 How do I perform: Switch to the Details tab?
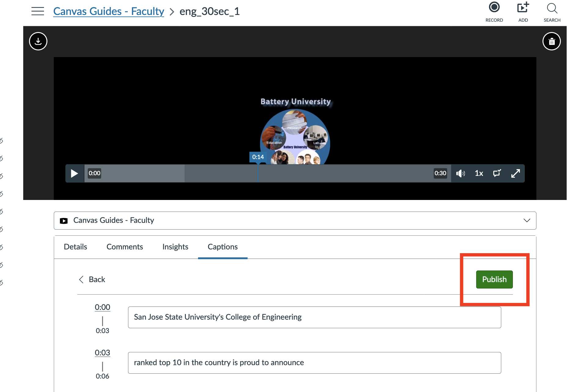pyautogui.click(x=75, y=247)
